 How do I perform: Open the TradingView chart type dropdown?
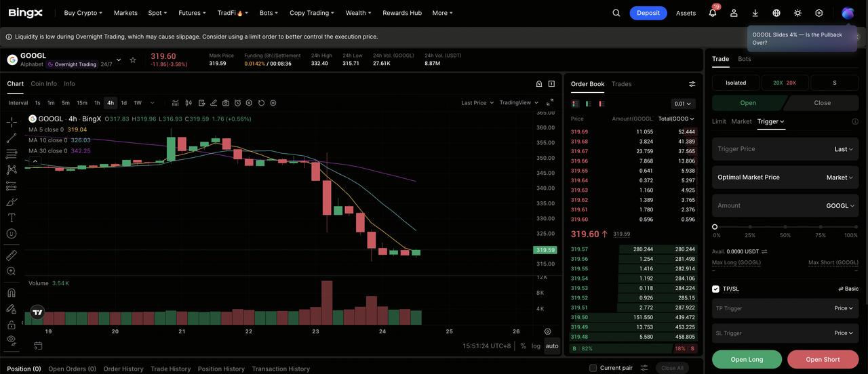click(x=519, y=103)
